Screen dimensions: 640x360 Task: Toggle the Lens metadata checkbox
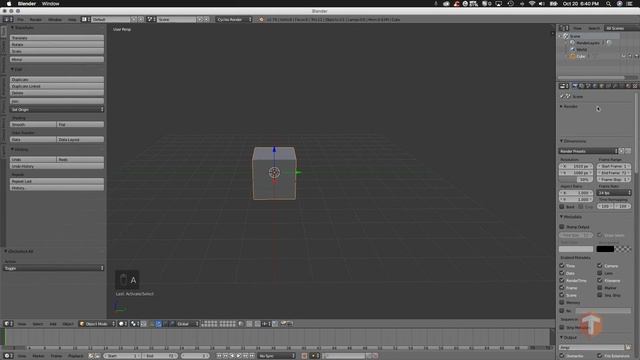pos(600,273)
